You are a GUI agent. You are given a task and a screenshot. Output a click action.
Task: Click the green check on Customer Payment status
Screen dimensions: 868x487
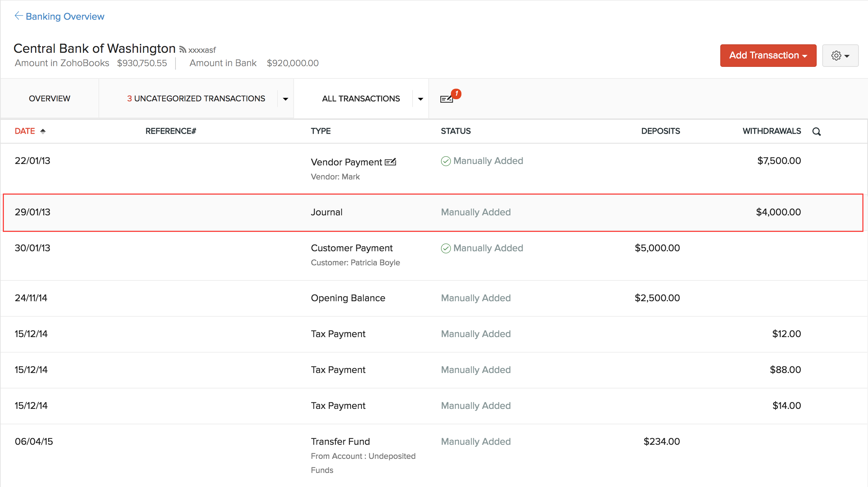[x=446, y=248]
